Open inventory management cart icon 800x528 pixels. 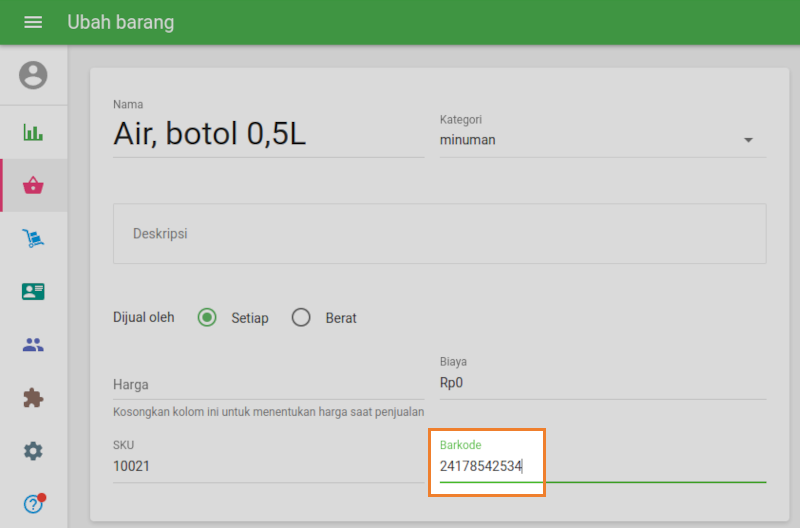coord(33,238)
